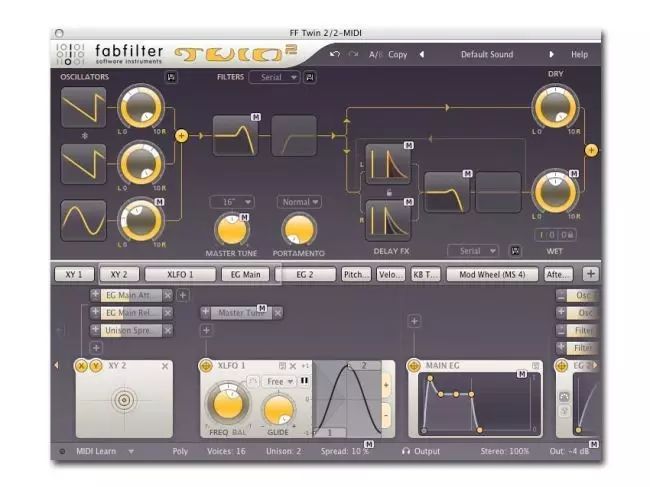The height and width of the screenshot is (487, 650).
Task: Remove the Master Tune modulation slot
Action: (x=278, y=313)
